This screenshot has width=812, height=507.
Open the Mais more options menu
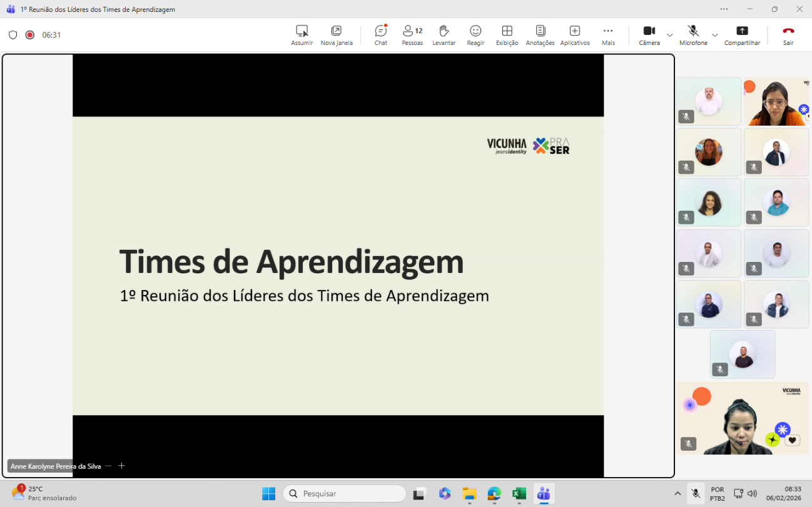(x=607, y=35)
